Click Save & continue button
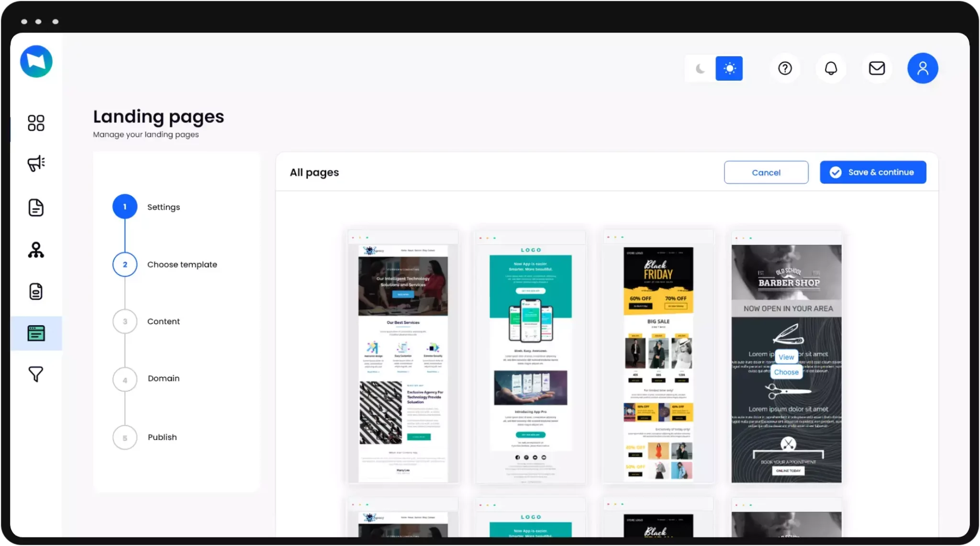Viewport: 980px width, 546px height. tap(873, 172)
